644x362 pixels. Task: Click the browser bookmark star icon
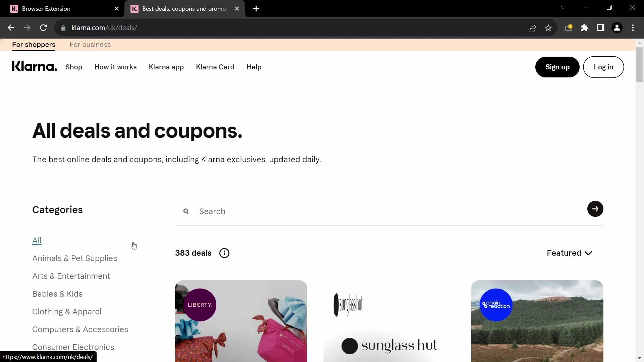(548, 27)
